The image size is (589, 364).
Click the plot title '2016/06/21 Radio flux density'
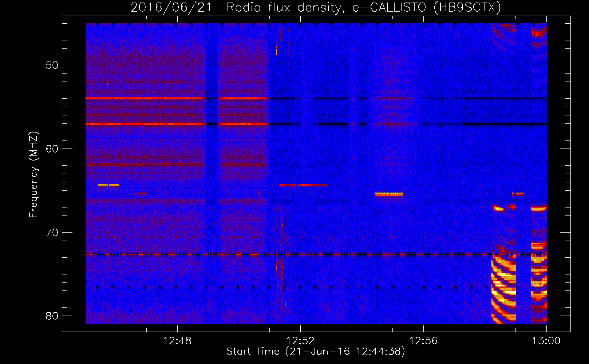point(238,7)
